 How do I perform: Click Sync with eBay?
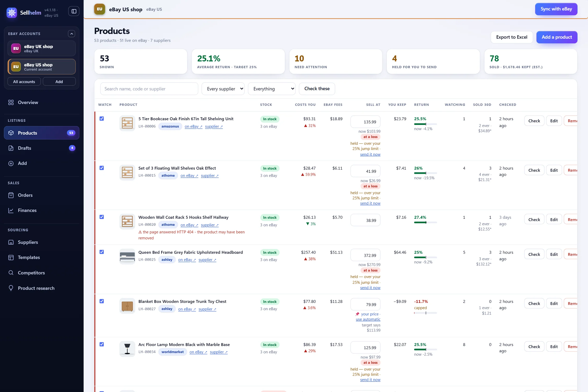click(x=556, y=9)
